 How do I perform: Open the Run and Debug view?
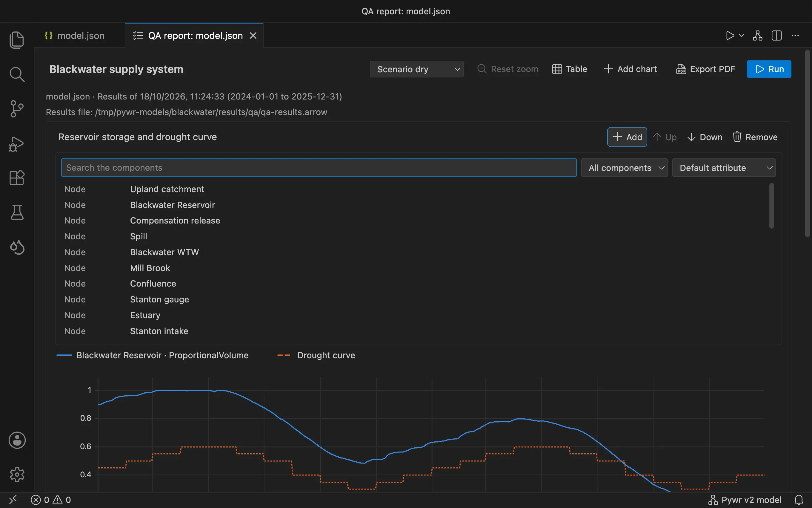point(17,144)
